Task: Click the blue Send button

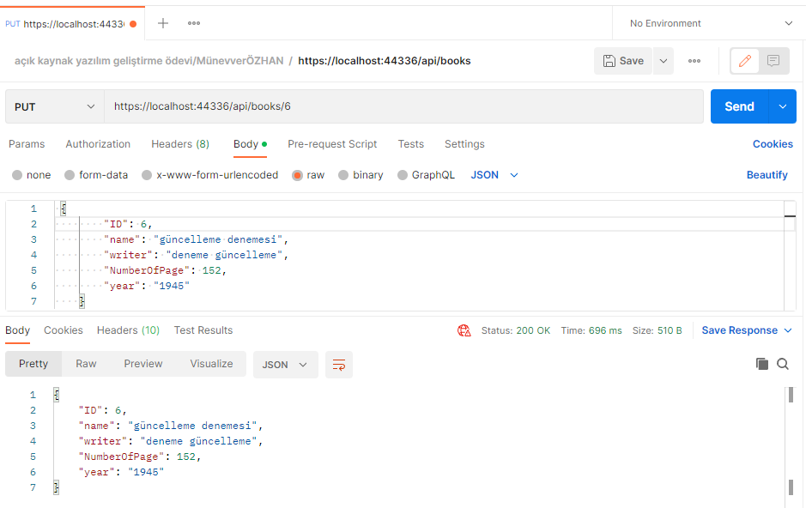Action: point(739,106)
